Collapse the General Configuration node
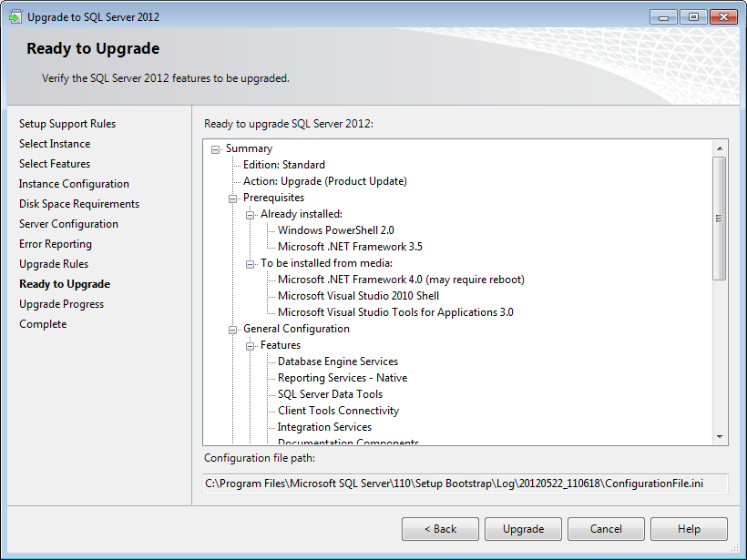The height and width of the screenshot is (560, 747). [x=232, y=330]
